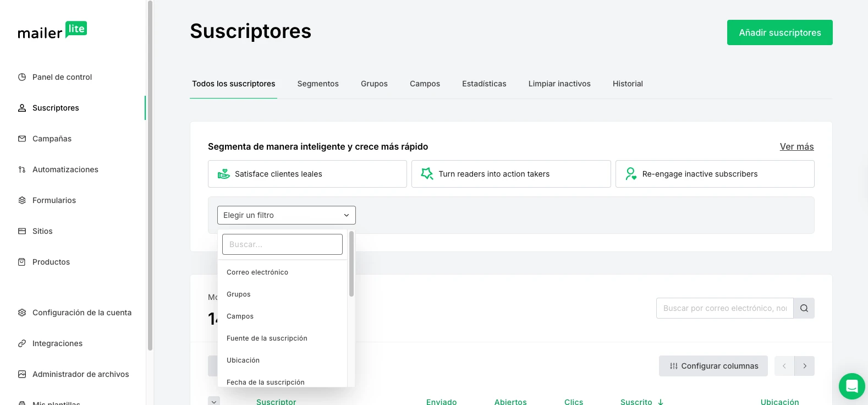Switch to the Segmentos tab
868x405 pixels.
click(318, 84)
